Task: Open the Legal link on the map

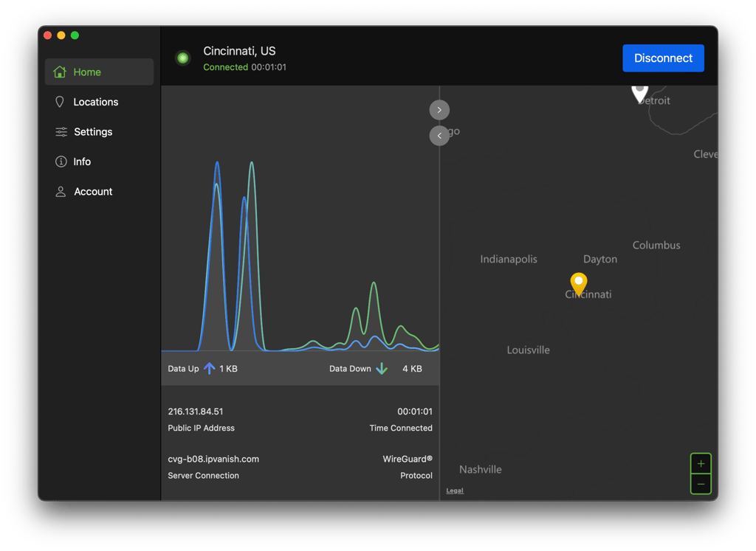Action: pos(455,491)
